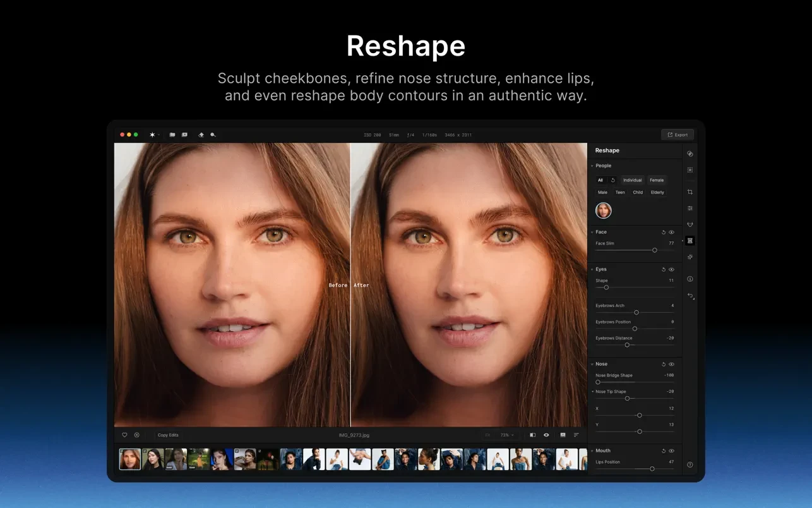The height and width of the screenshot is (508, 812).
Task: Select the detected face avatar thumbnail
Action: point(604,210)
